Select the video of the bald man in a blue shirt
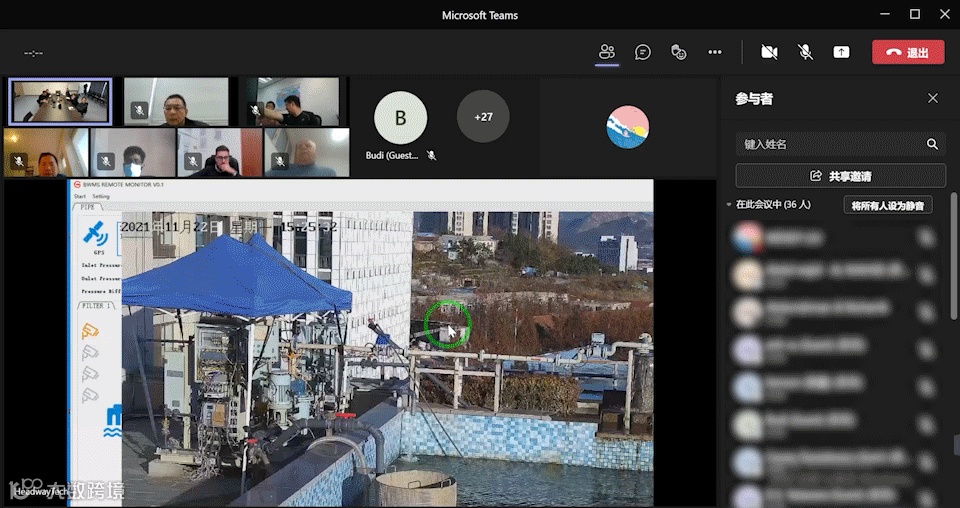 click(x=307, y=152)
